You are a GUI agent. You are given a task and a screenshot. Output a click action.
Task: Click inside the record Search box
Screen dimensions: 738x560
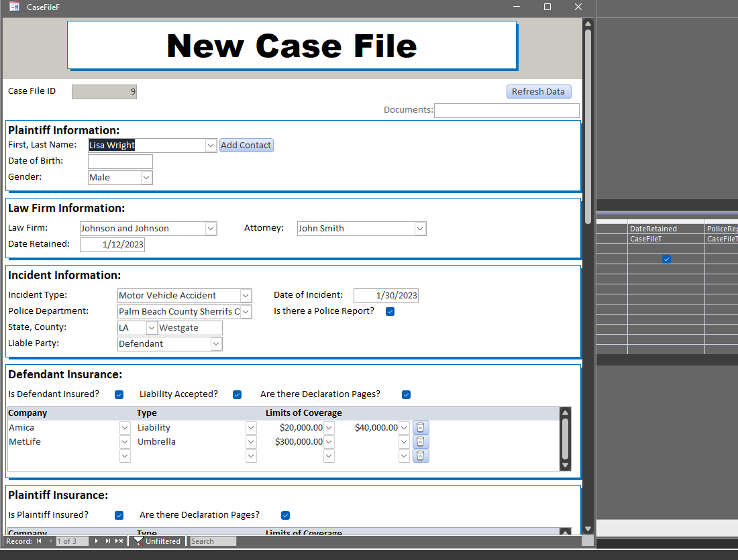coord(212,541)
